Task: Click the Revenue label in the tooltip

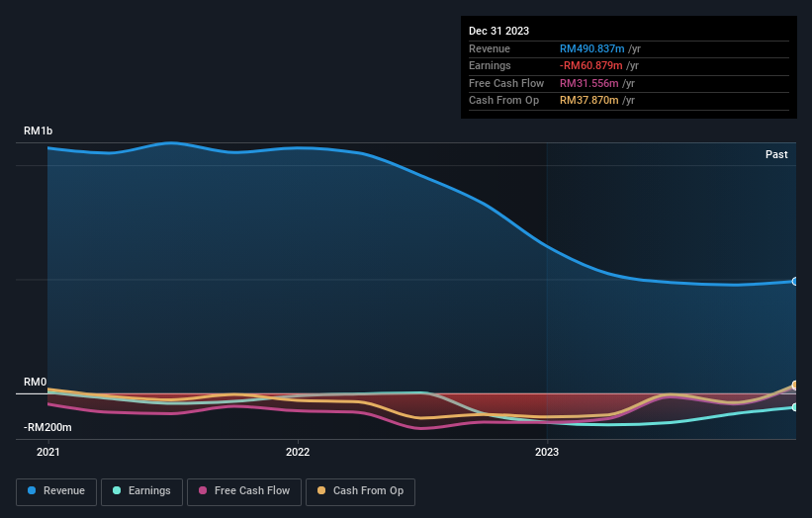Action: 490,48
